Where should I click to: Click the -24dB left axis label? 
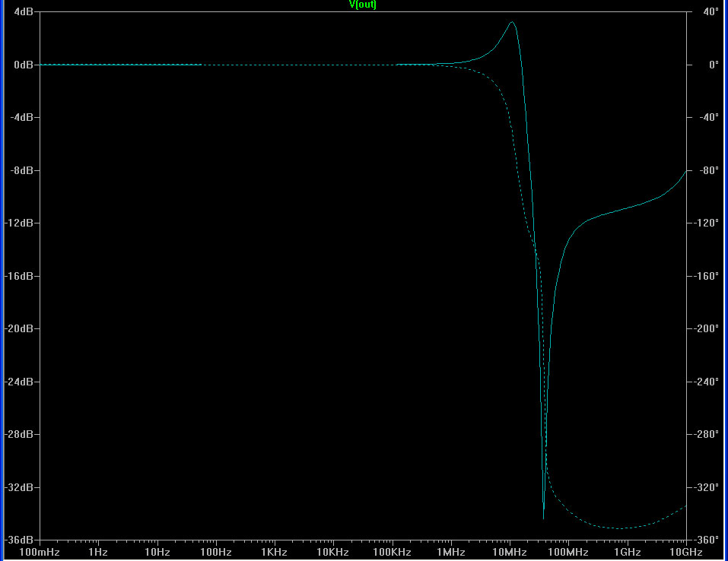pyautogui.click(x=20, y=382)
